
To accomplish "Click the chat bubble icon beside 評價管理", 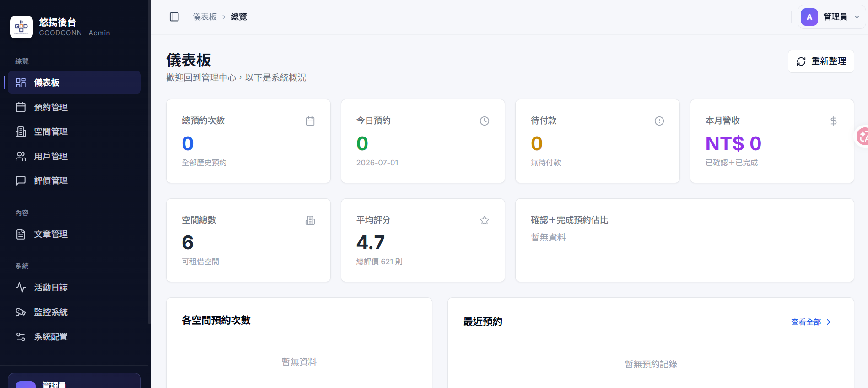I will (x=21, y=180).
